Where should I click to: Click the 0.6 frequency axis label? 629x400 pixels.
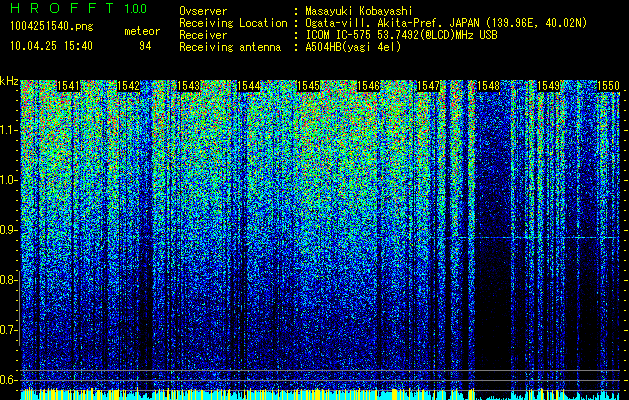point(8,380)
